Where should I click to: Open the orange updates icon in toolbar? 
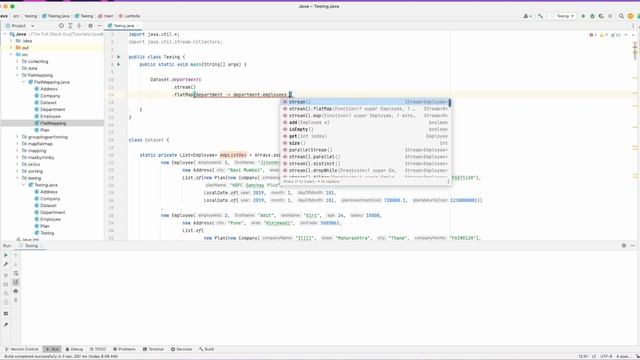[x=630, y=16]
